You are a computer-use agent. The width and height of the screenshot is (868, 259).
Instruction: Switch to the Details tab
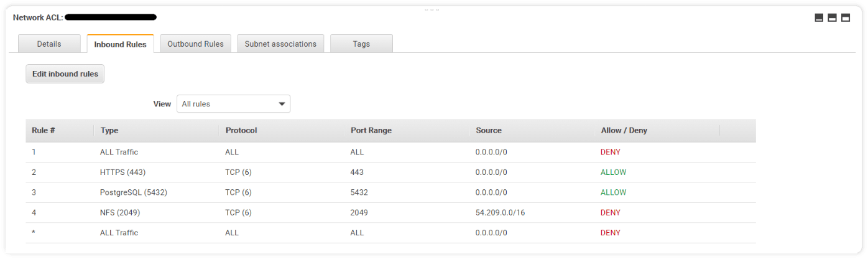(49, 44)
